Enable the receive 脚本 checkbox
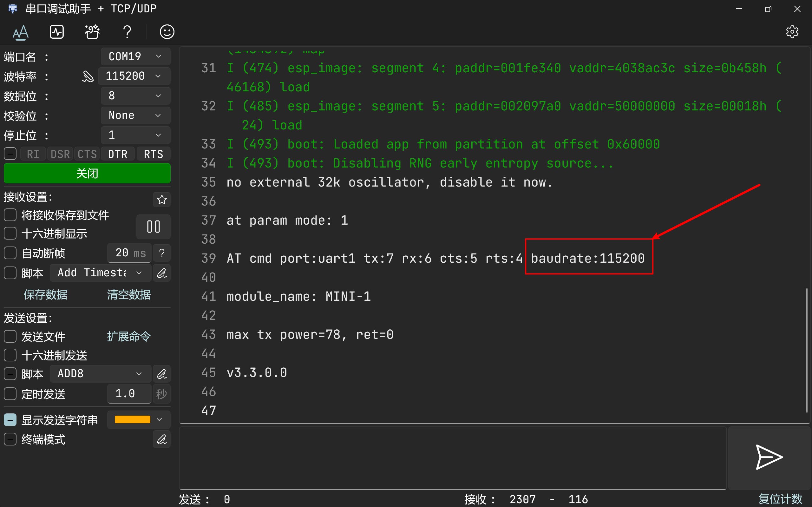 [10, 273]
